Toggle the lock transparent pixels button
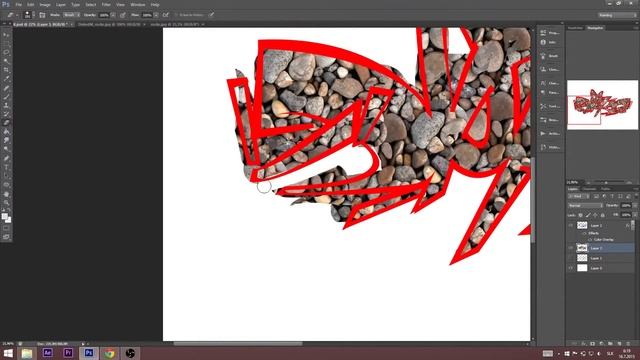This screenshot has width=640, height=360. [580, 215]
